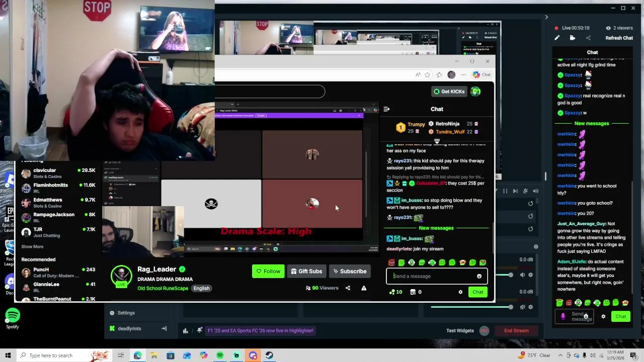644x362 pixels.
Task: Expand Show More followed channels
Action: pyautogui.click(x=32, y=246)
